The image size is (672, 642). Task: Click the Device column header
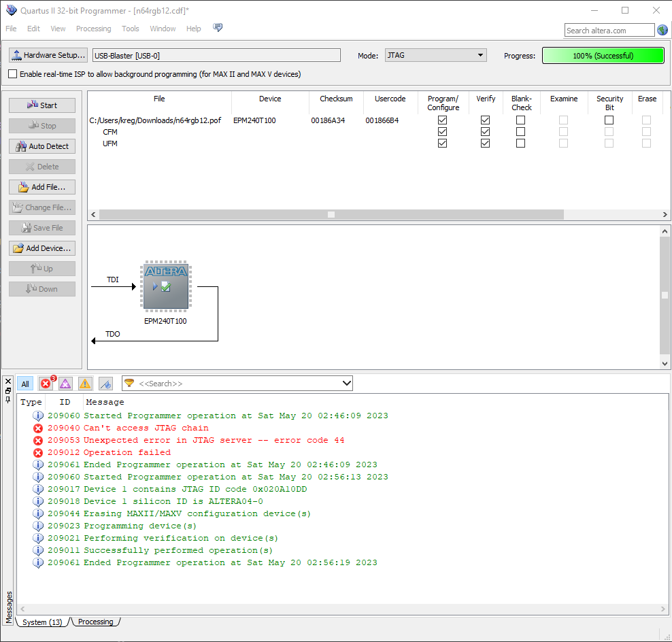pyautogui.click(x=270, y=99)
